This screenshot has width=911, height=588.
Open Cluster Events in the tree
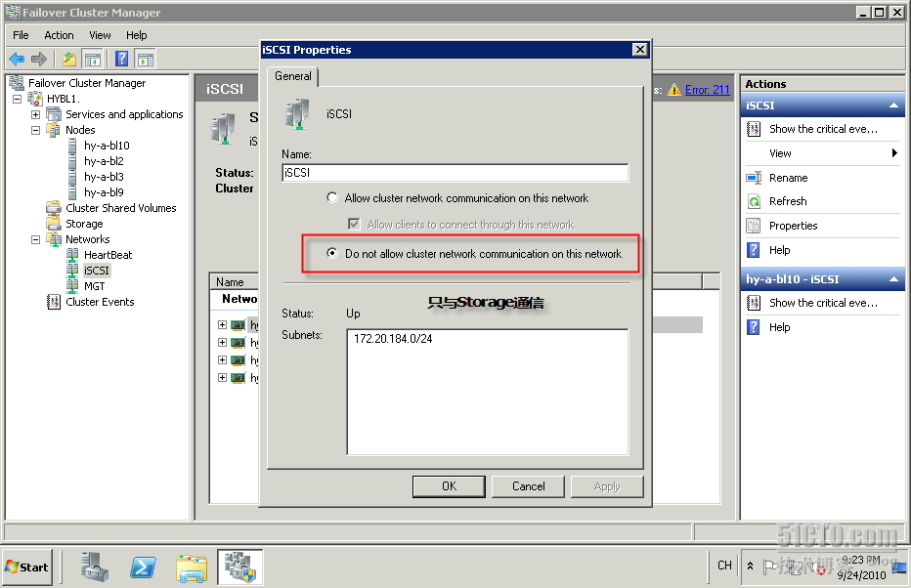[100, 303]
